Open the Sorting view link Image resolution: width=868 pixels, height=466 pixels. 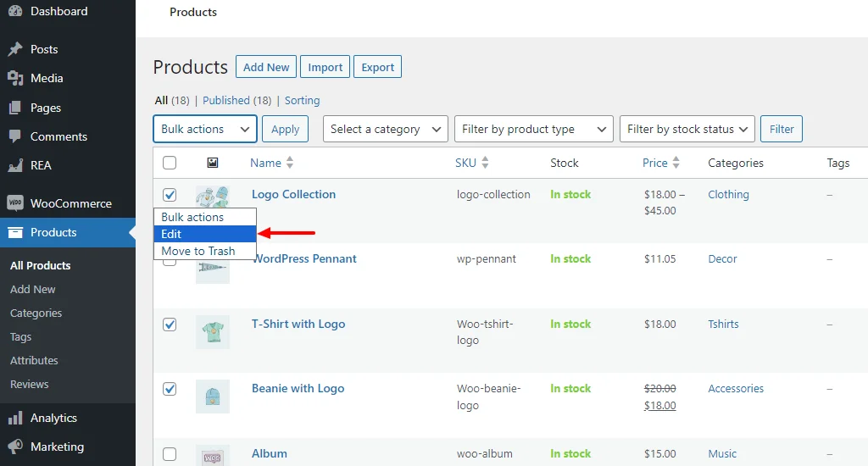click(x=303, y=100)
